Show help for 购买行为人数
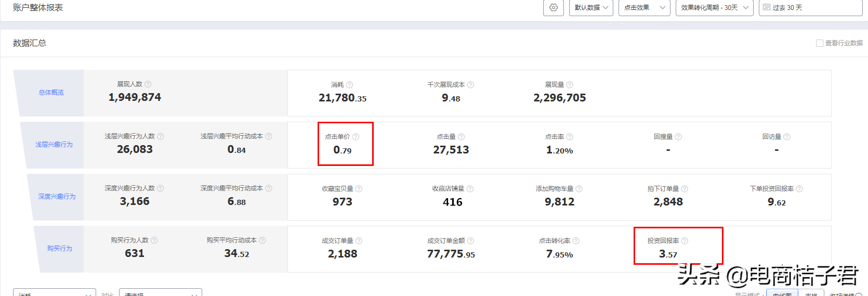Image resolution: width=868 pixels, height=296 pixels. click(154, 240)
